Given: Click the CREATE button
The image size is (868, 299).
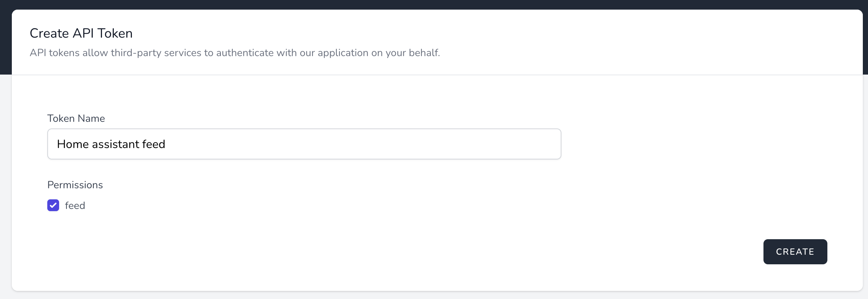Looking at the screenshot, I should 795,252.
